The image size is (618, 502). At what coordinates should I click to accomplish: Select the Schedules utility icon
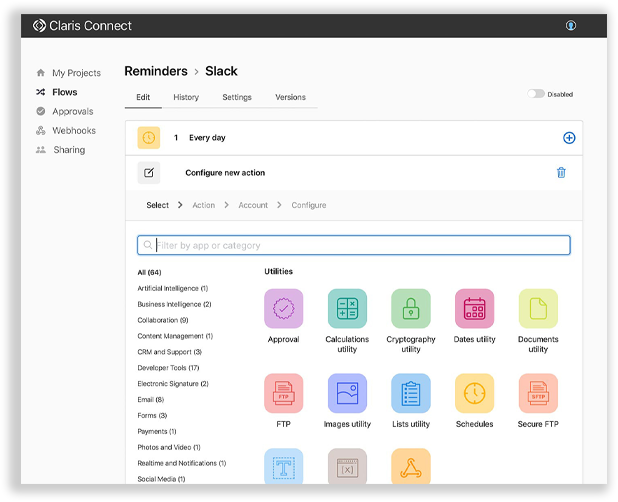pyautogui.click(x=474, y=394)
